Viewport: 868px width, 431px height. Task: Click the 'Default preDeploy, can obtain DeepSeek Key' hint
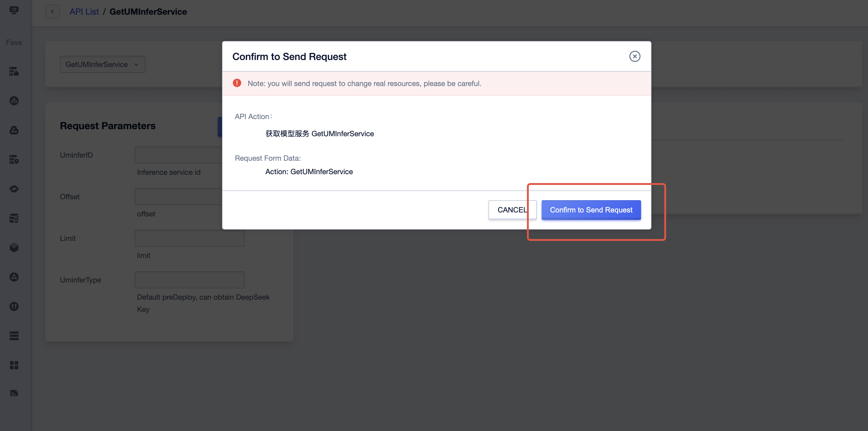click(203, 303)
